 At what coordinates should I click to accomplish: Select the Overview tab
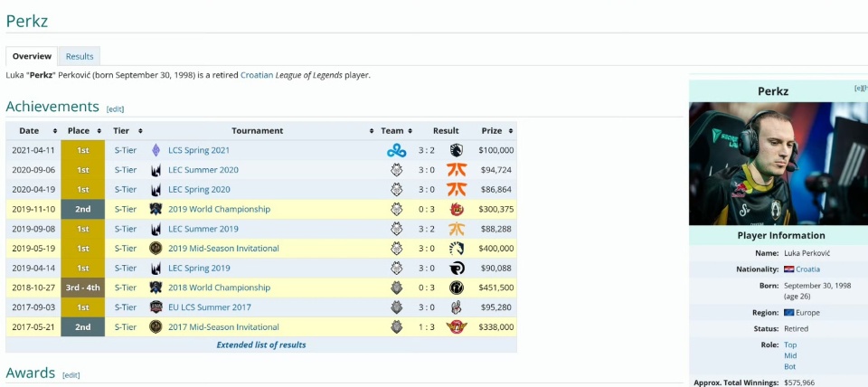[32, 56]
